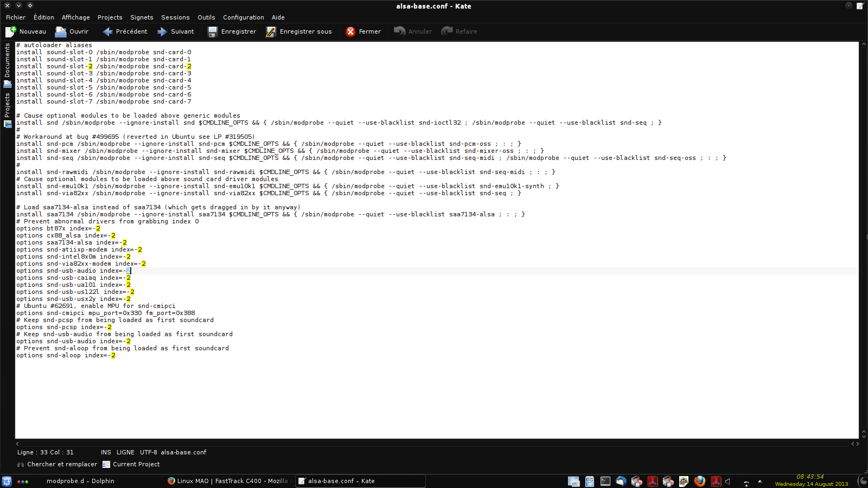Click the activities dots icon in the panel
Viewport: 868px width, 488px height.
[x=23, y=481]
